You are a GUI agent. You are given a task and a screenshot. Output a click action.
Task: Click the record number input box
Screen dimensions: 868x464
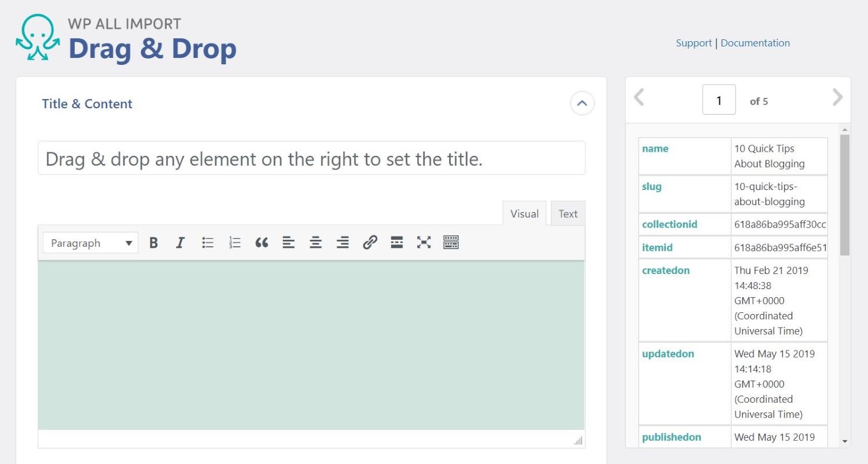click(719, 100)
